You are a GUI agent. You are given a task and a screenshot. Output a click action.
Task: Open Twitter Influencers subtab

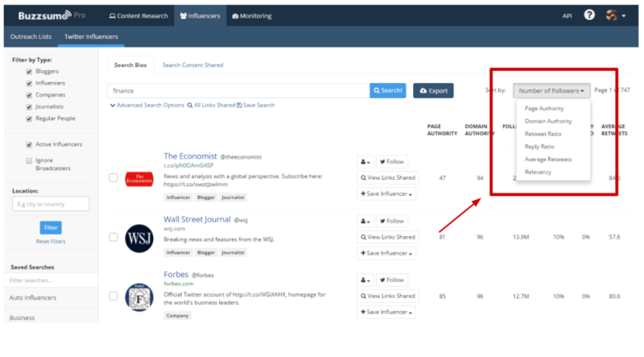(x=91, y=36)
